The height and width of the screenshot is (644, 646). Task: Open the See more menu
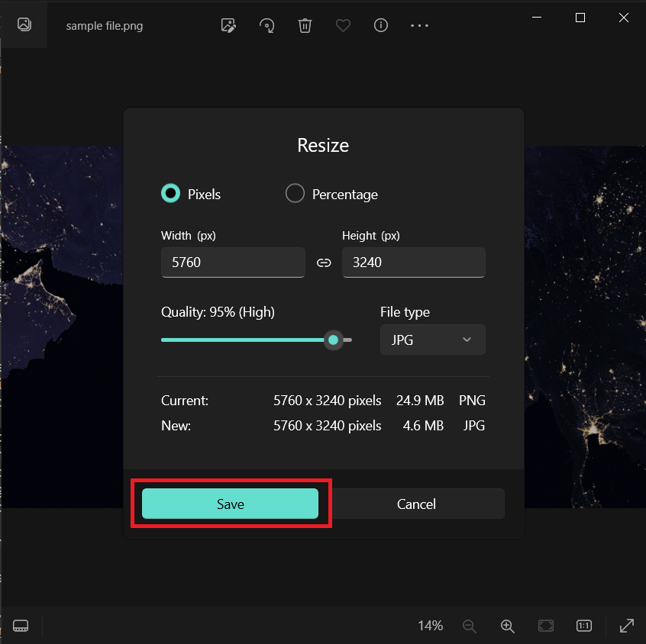point(419,25)
